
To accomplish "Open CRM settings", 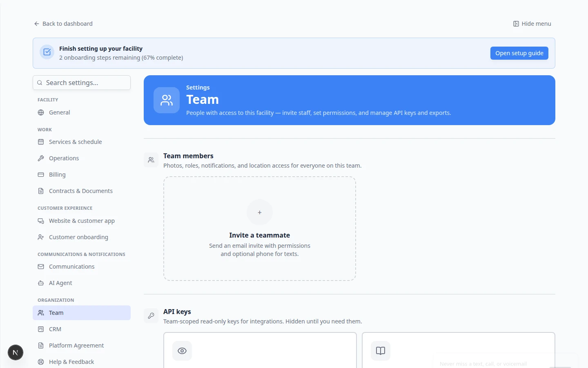I will (x=82, y=329).
